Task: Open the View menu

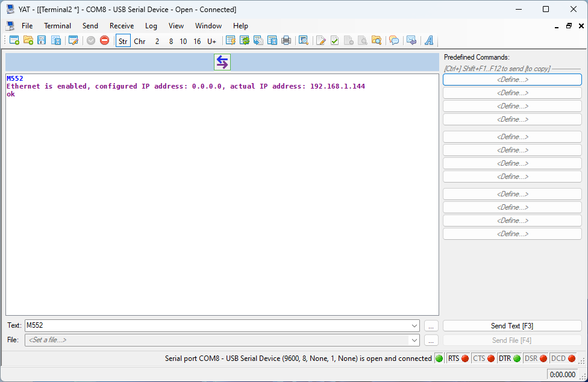Action: tap(176, 26)
